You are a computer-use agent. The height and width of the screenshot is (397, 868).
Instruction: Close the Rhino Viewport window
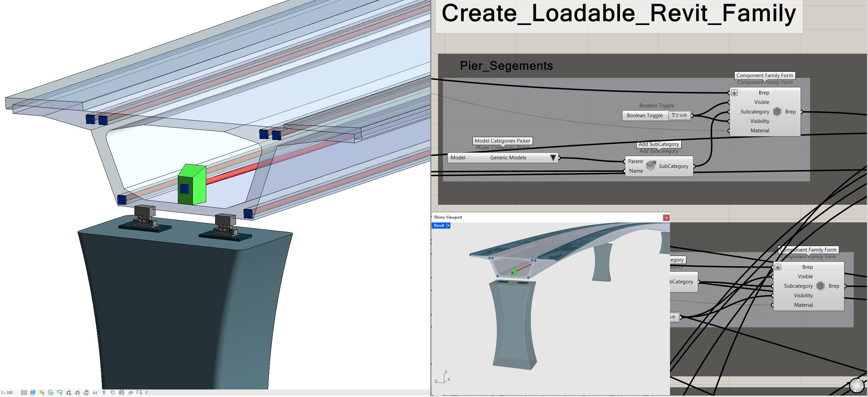666,218
